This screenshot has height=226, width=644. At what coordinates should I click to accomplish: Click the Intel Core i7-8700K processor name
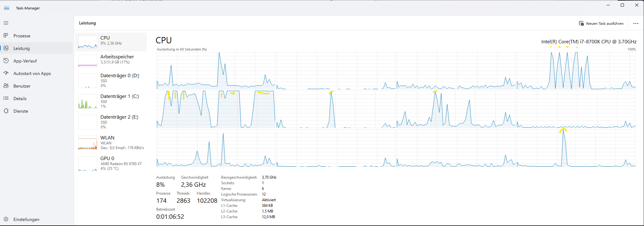(589, 41)
